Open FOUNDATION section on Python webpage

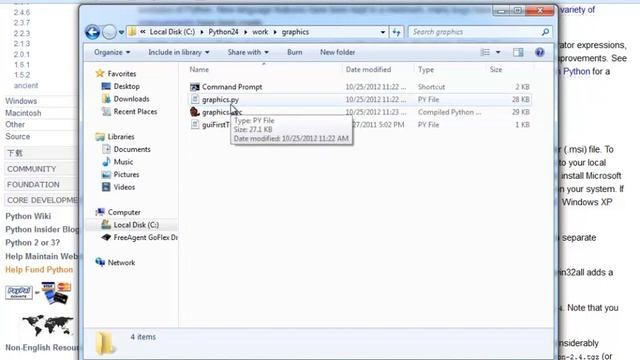33,184
